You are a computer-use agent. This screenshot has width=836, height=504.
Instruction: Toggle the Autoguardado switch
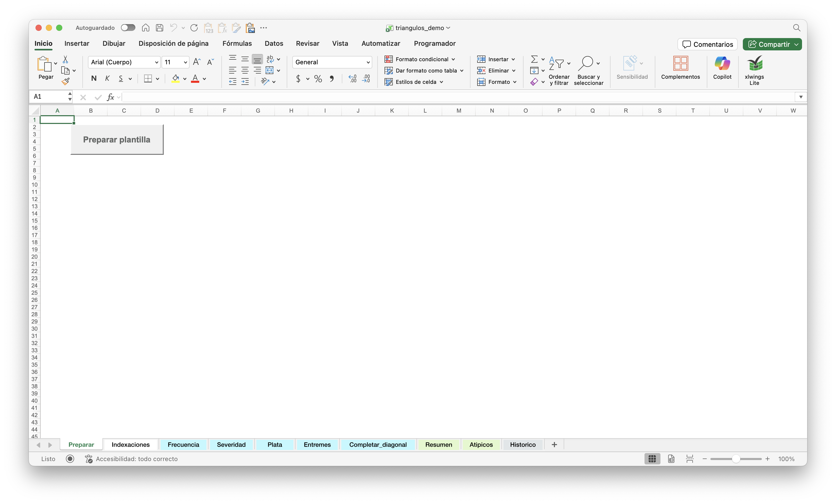click(x=128, y=28)
